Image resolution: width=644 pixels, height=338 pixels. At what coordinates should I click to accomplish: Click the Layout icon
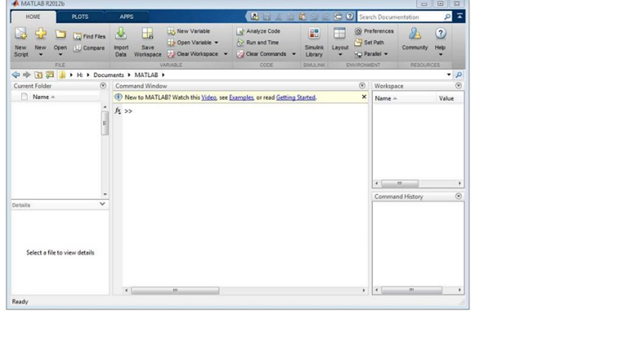click(x=340, y=34)
